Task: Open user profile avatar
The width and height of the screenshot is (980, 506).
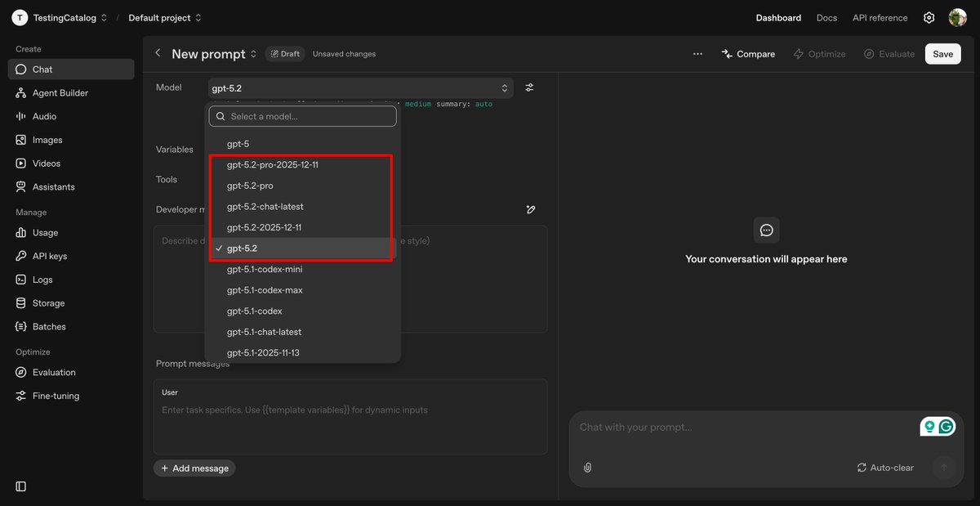Action: pyautogui.click(x=958, y=18)
